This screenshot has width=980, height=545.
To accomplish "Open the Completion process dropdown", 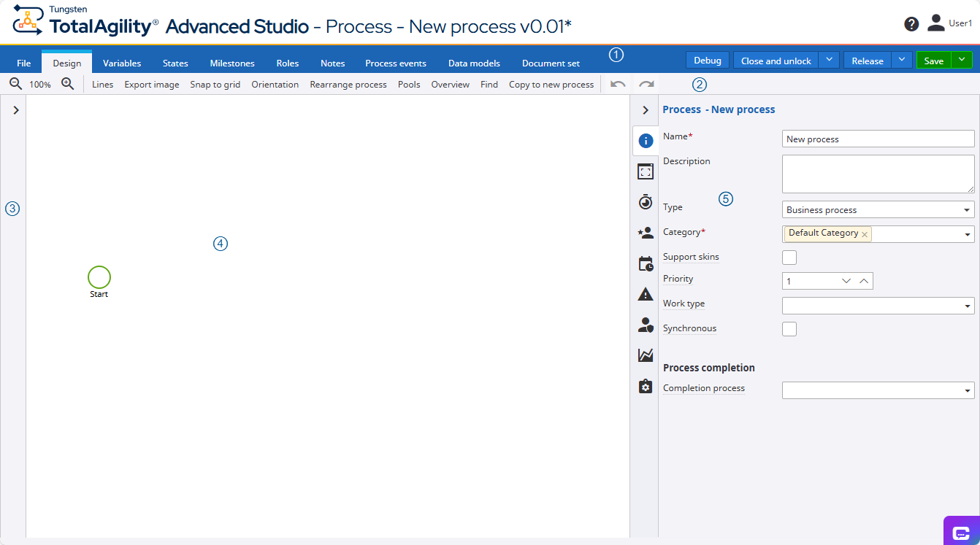I will (965, 390).
